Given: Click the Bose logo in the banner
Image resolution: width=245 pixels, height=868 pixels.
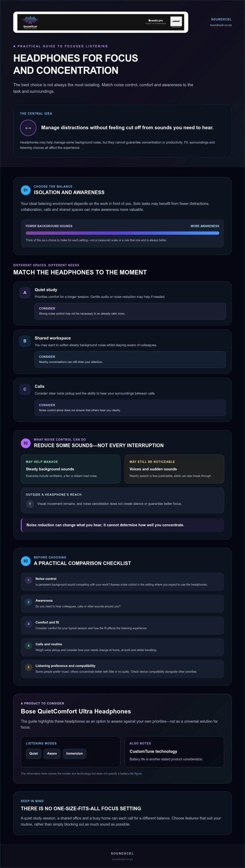Looking at the screenshot, I should [176, 22].
